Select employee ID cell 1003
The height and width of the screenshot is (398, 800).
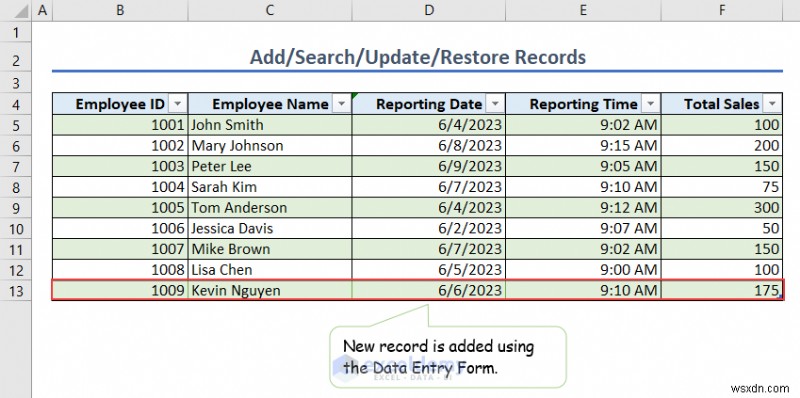click(120, 166)
